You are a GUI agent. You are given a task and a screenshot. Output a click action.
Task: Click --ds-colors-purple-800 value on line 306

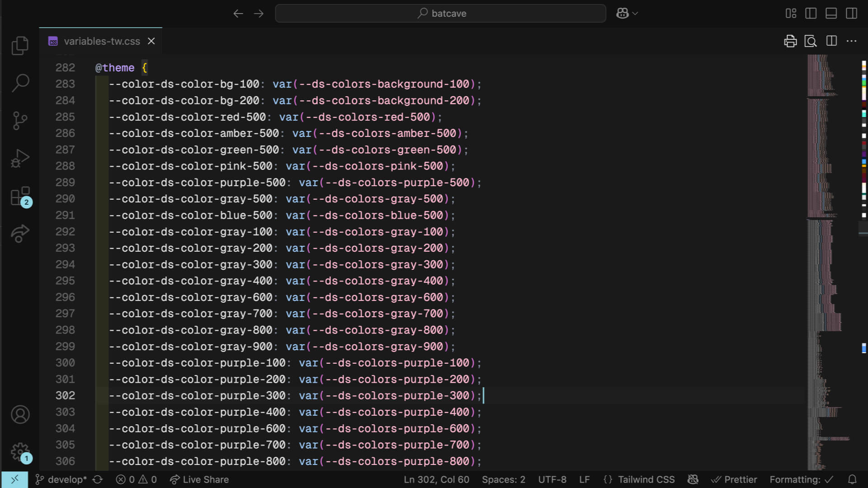[397, 461]
